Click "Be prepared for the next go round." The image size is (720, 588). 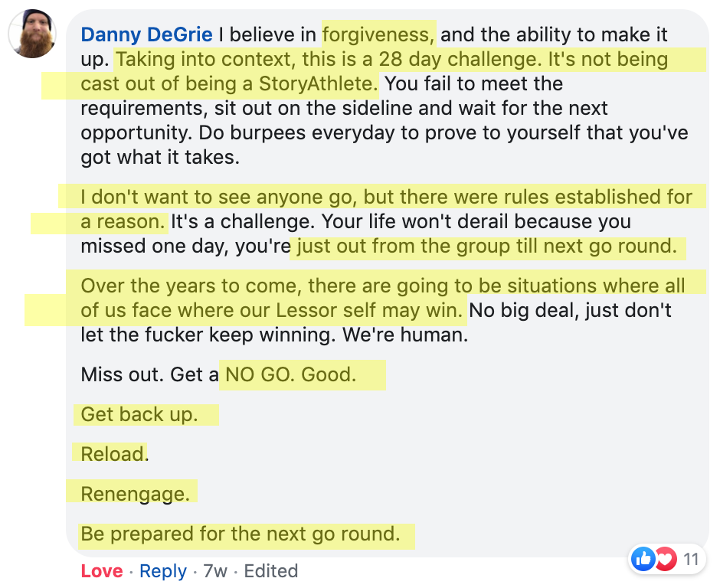241,534
